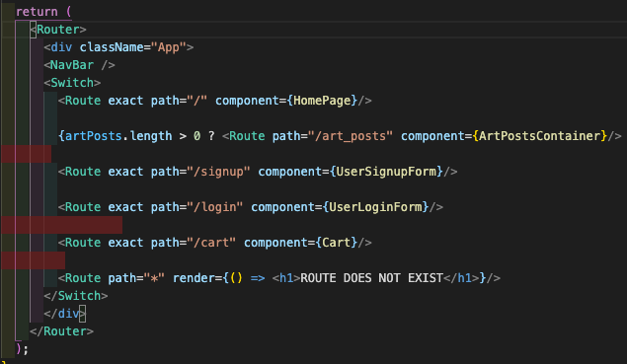Click the NavBar component tag
Image resolution: width=627 pixels, height=364 pixels.
[79, 65]
